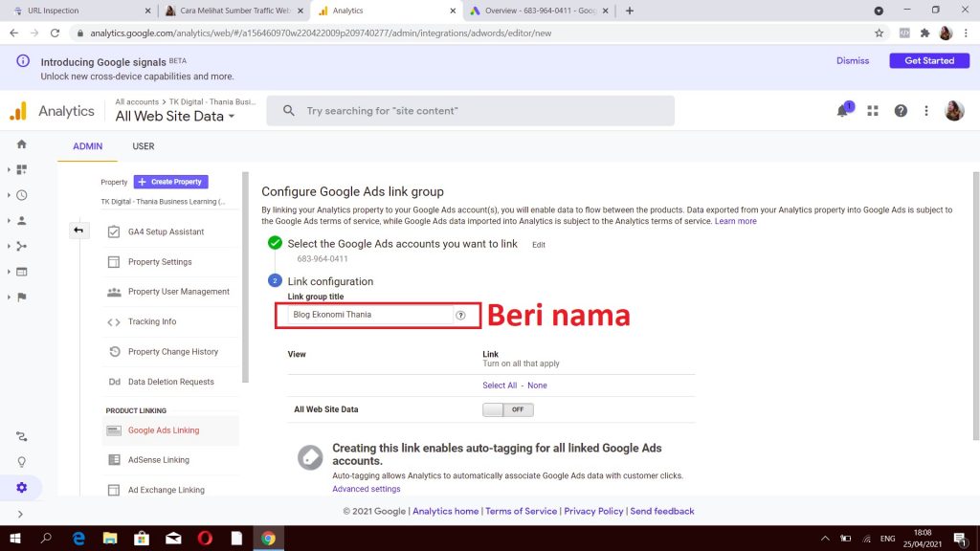Screen dimensions: 980x551
Task: Reload the page
Action: point(55,33)
